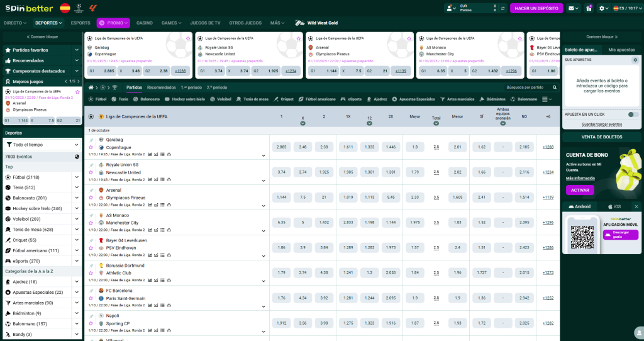
Task: Click the gift box bonus icon
Action: (x=589, y=8)
